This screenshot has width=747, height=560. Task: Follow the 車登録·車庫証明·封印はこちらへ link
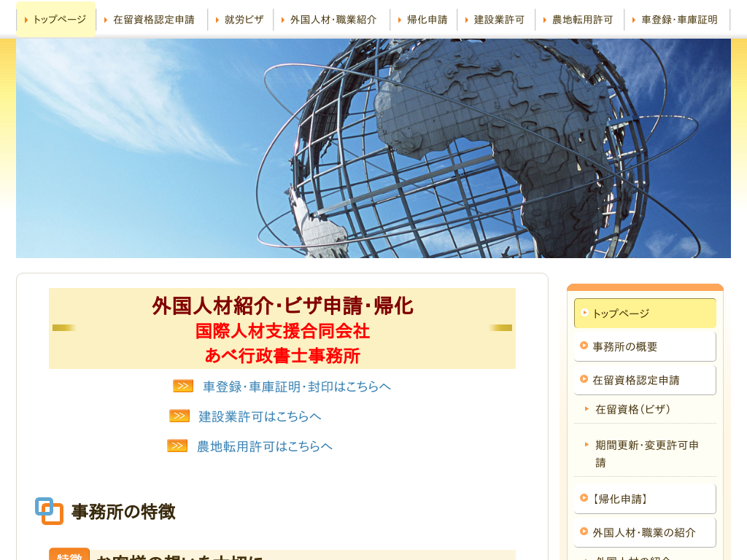point(297,386)
